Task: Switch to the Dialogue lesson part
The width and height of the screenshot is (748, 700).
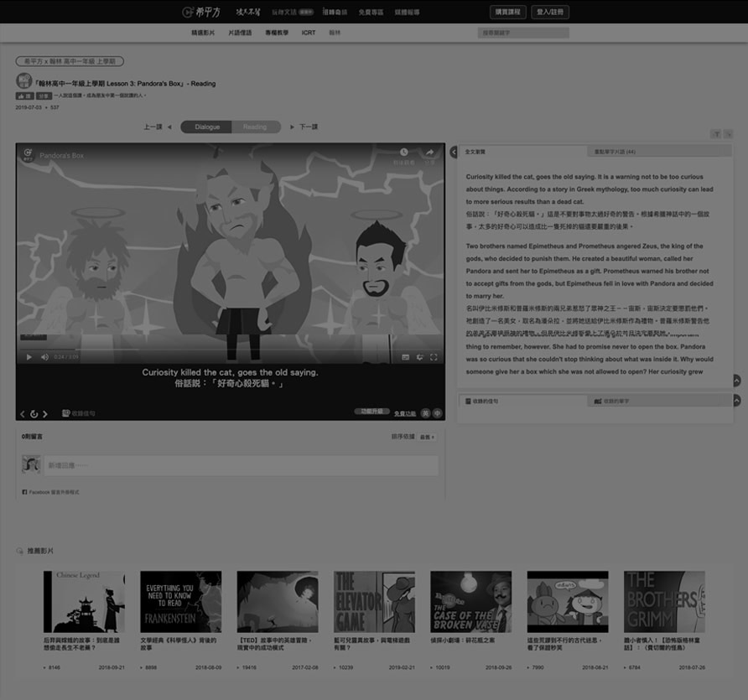Action: tap(207, 127)
